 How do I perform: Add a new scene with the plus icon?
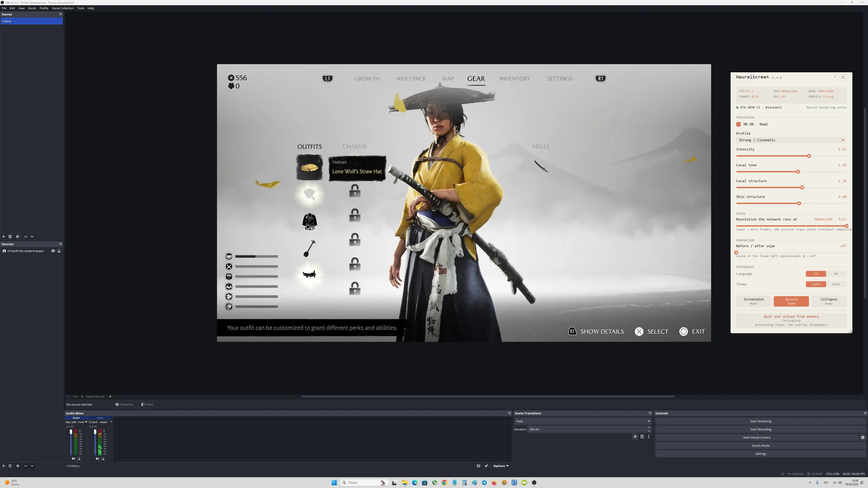click(x=4, y=236)
